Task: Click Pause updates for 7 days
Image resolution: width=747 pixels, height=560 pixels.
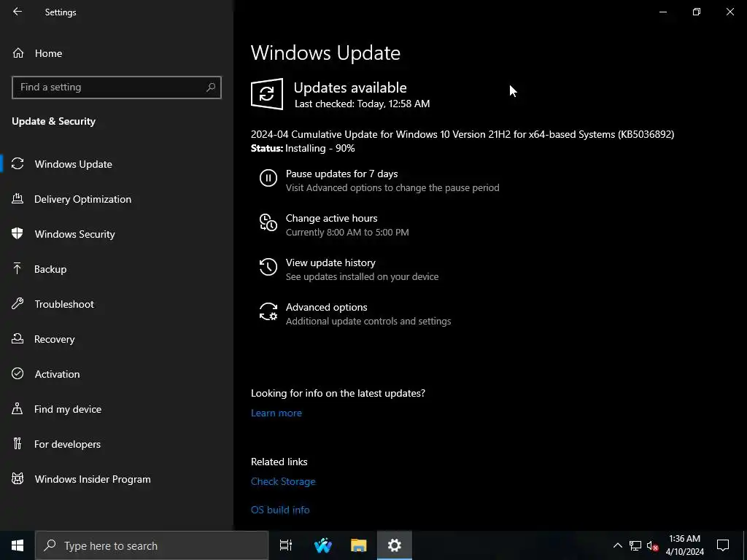Action: click(x=341, y=174)
